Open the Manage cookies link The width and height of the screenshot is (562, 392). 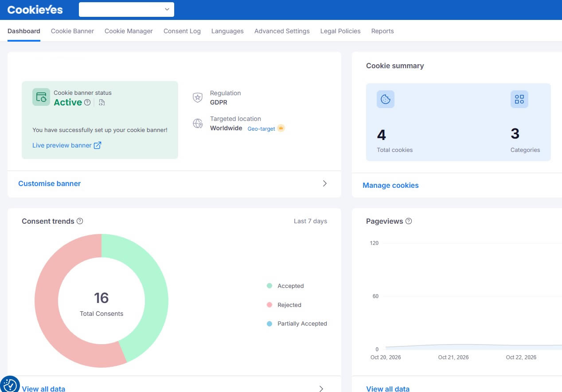click(390, 185)
